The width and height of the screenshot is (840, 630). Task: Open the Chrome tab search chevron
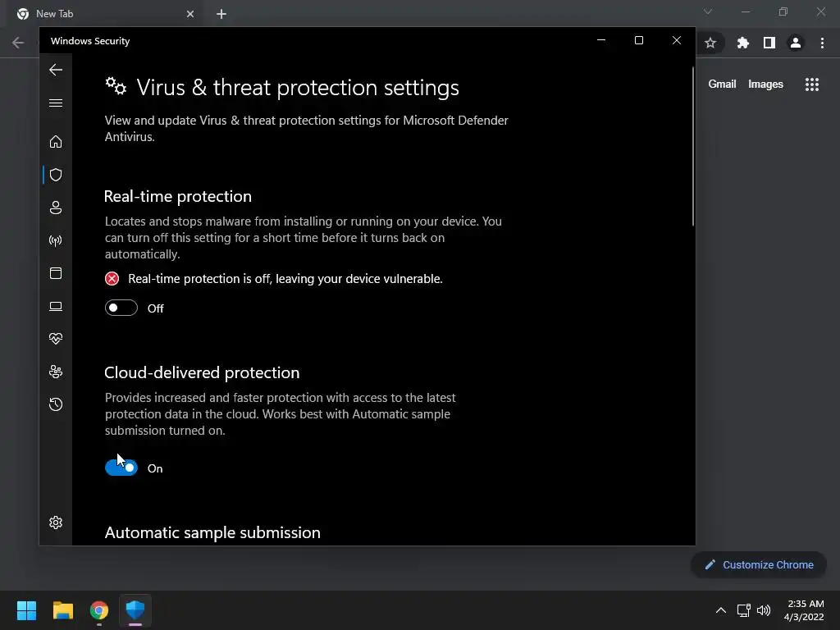coord(708,11)
